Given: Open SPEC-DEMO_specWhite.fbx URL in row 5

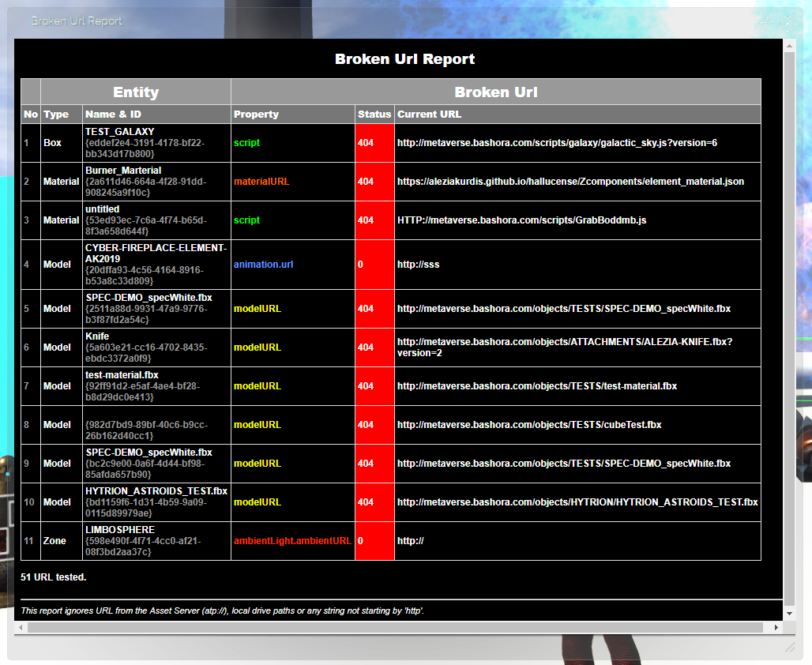Looking at the screenshot, I should pyautogui.click(x=564, y=309).
